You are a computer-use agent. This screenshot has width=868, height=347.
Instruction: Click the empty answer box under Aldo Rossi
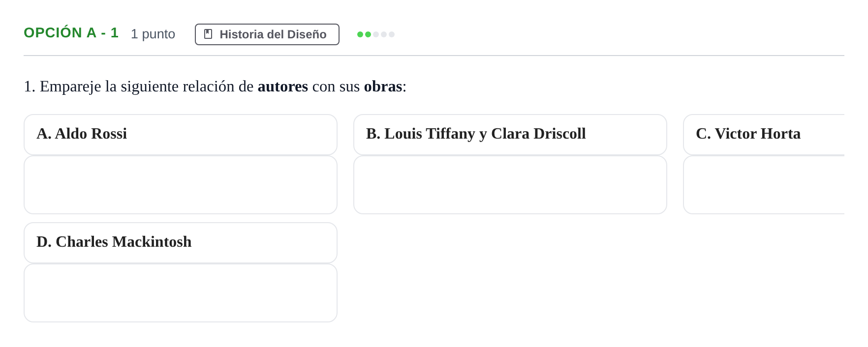click(x=181, y=185)
